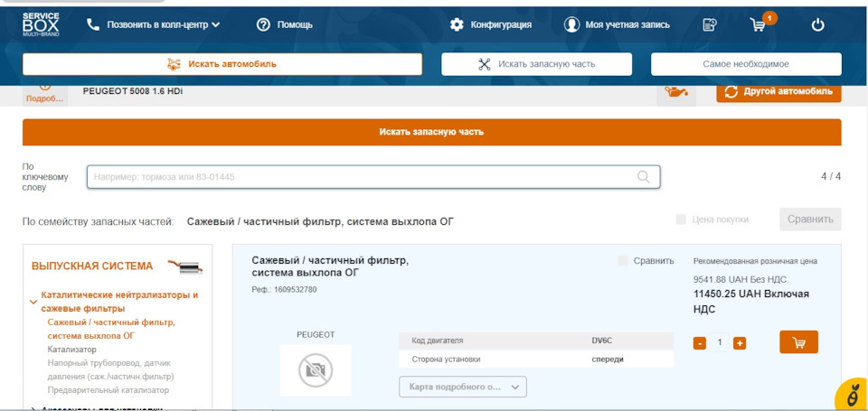Viewport: 868px width, 411px height.
Task: Click the PEUGEOT brand label above the thumbnail
Action: (x=316, y=334)
